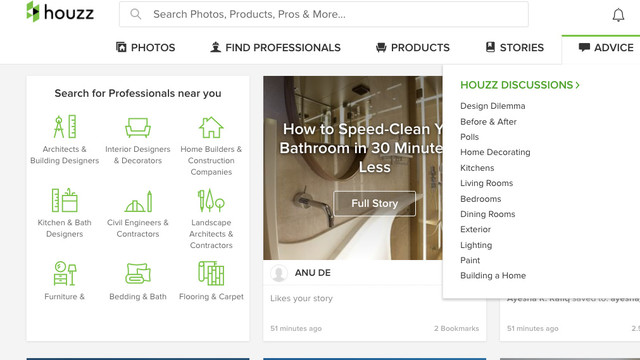Focus the search photos and products field

click(324, 14)
